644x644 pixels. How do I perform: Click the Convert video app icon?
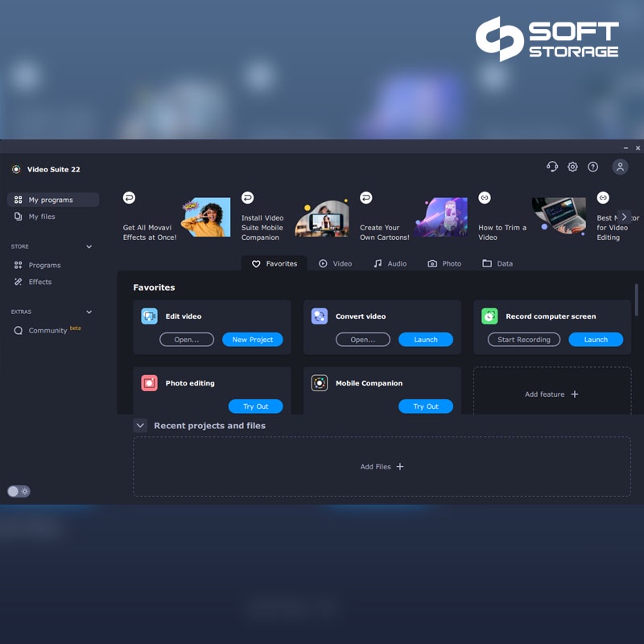[x=320, y=316]
